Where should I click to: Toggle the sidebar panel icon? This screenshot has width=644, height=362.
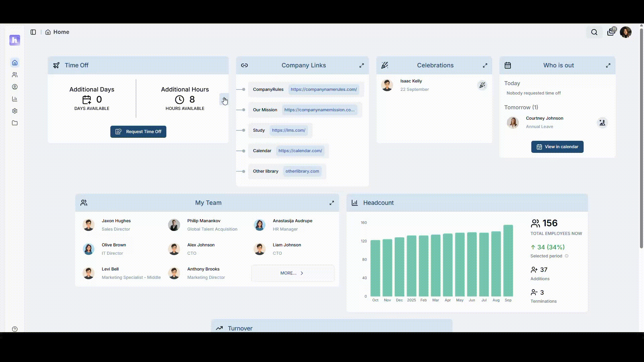tap(33, 32)
